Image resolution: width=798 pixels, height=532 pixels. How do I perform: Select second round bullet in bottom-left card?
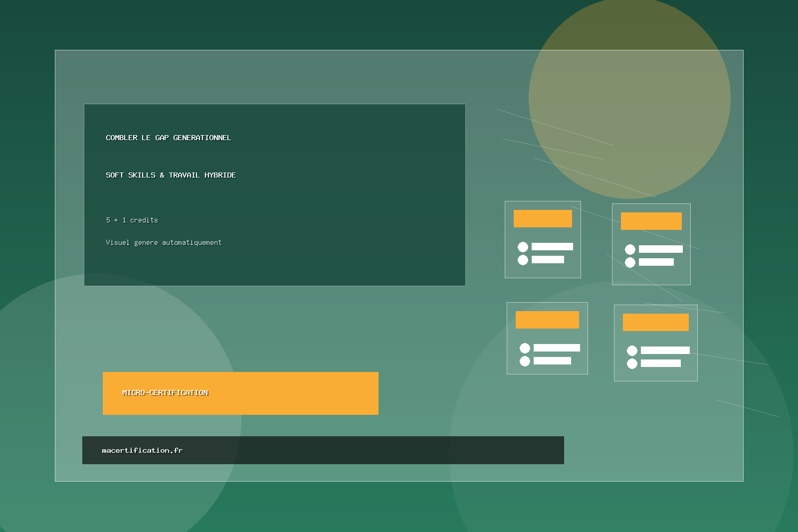point(525,361)
